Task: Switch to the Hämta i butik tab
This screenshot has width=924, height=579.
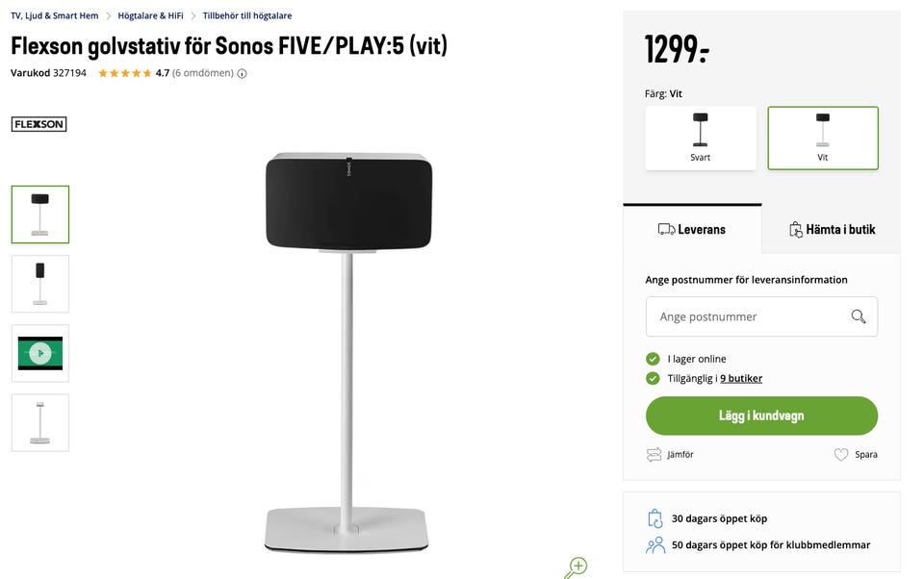Action: point(832,229)
